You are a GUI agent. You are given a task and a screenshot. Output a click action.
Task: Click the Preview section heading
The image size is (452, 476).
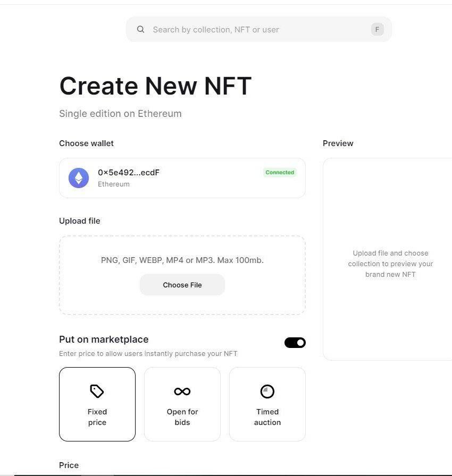coord(338,143)
